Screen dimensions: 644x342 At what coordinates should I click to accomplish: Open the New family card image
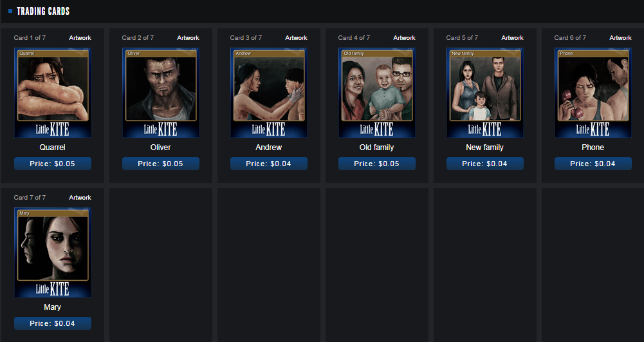tap(484, 93)
